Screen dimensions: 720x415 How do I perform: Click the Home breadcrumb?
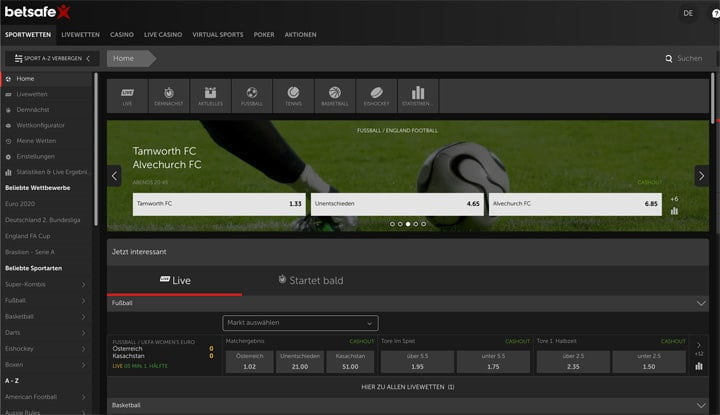pyautogui.click(x=131, y=58)
